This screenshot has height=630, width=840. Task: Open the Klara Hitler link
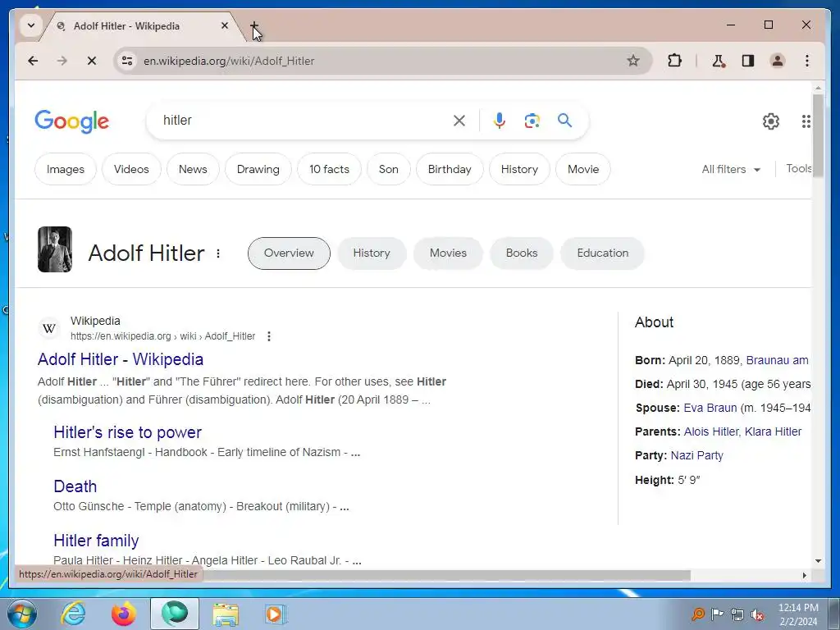click(773, 431)
